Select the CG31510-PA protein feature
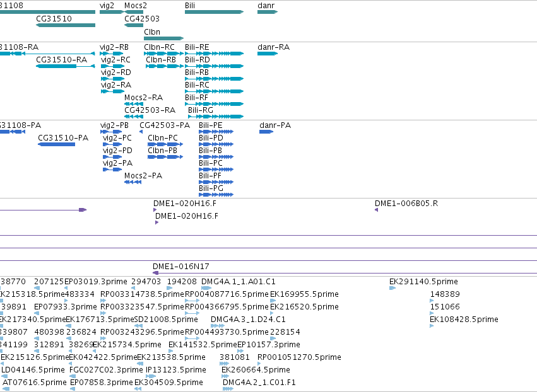 click(x=57, y=144)
